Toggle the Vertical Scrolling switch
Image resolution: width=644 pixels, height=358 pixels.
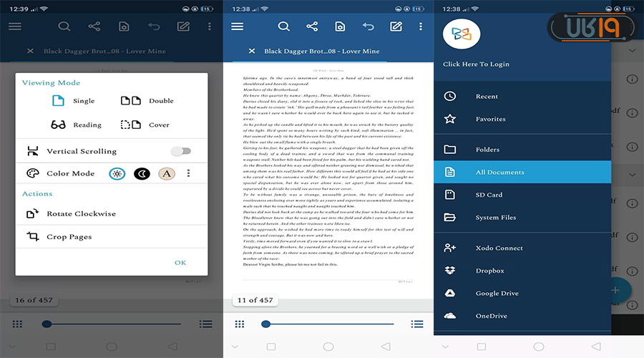(181, 151)
